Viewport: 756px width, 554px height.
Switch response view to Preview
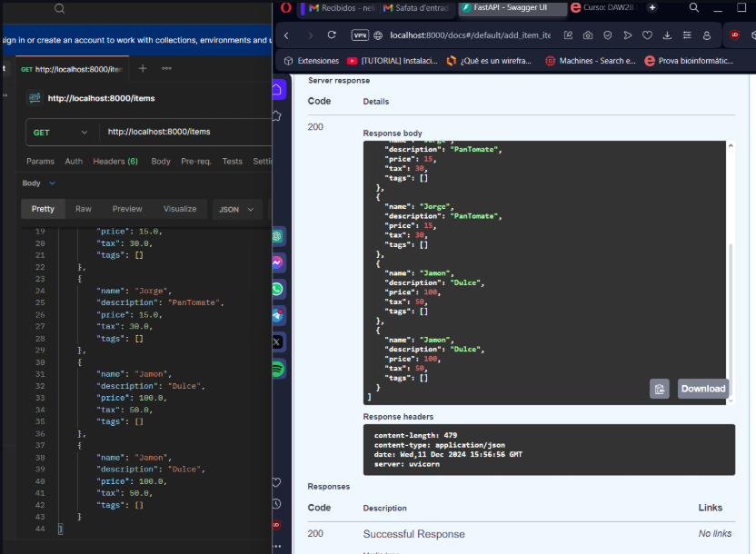click(127, 209)
